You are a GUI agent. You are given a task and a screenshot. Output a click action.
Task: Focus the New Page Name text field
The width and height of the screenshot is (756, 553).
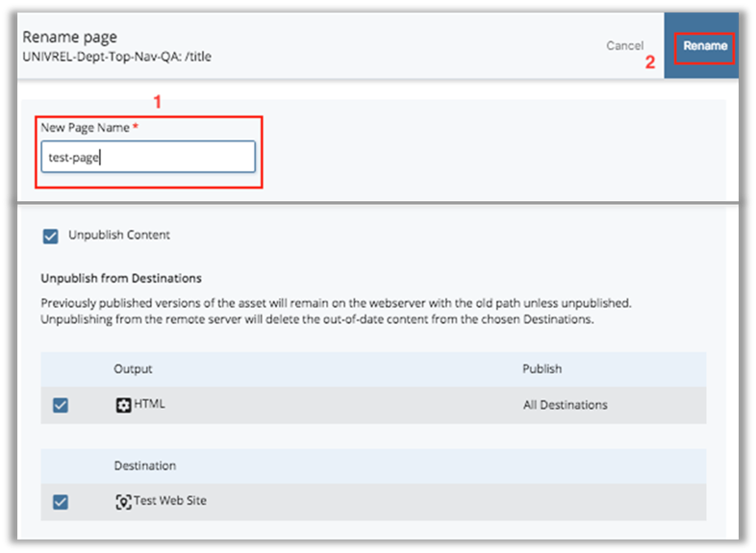[x=148, y=157]
